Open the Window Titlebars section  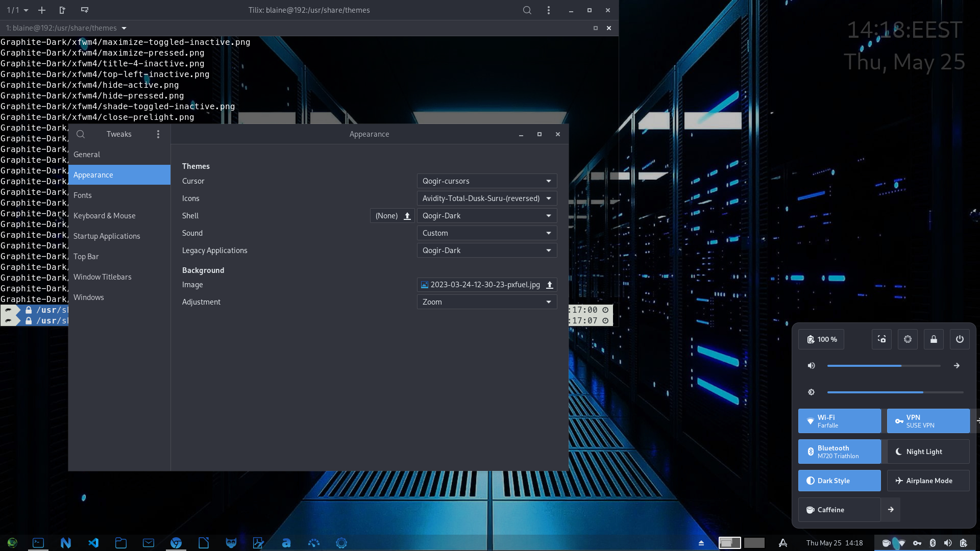coord(102,277)
